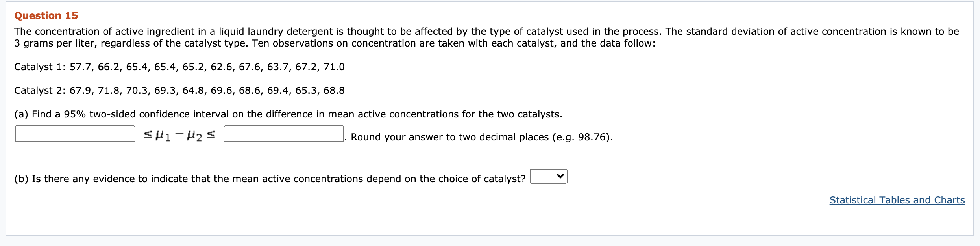Click the μ1 symbol in the inequality
Image resolution: width=980 pixels, height=246 pixels.
[163, 136]
